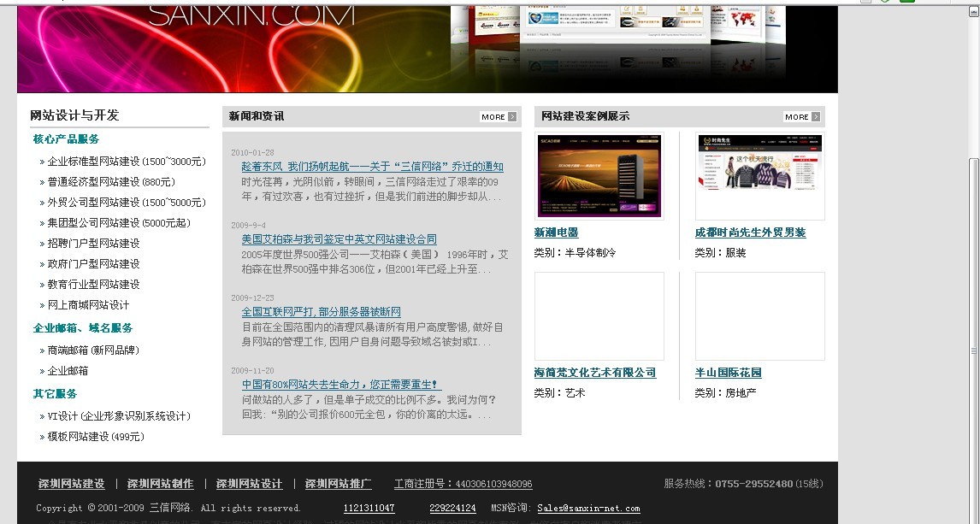Select 企业邮箱、域名服务 category heading

coord(82,328)
